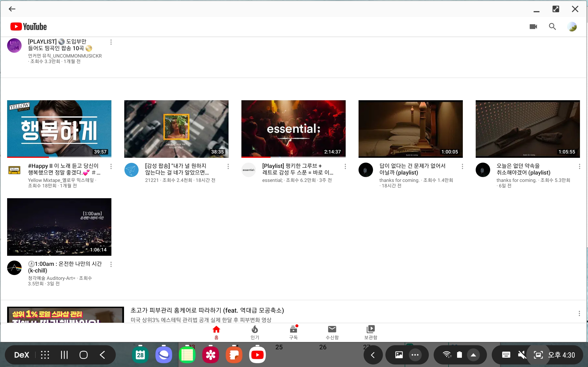Open the video titled 1:00am 온전한 나만의 시간 (k-chill)
Image resolution: width=588 pixels, height=367 pixels.
coord(65,267)
